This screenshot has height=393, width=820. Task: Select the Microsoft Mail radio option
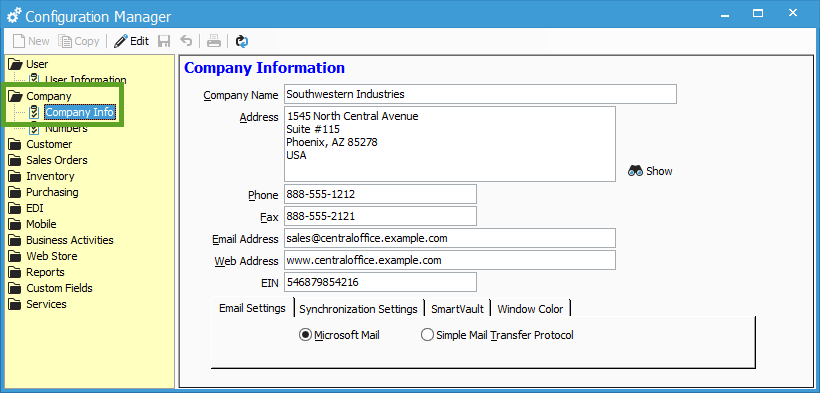[x=339, y=335]
